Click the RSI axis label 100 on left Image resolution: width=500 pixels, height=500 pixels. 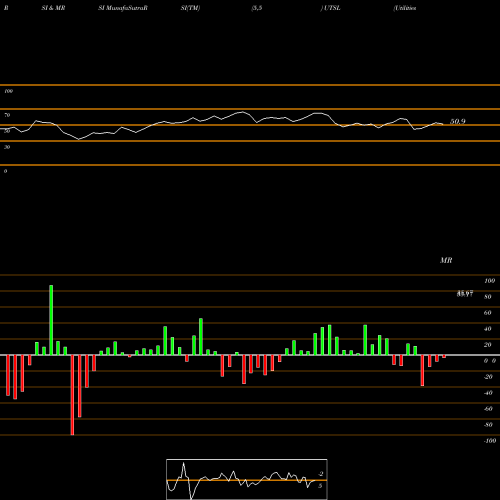(x=8, y=91)
